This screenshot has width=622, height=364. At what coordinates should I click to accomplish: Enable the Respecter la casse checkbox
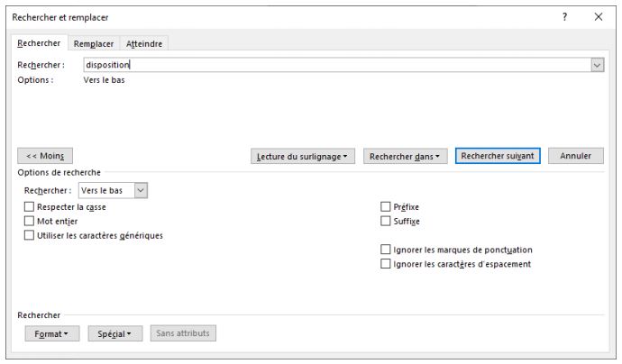(30, 207)
